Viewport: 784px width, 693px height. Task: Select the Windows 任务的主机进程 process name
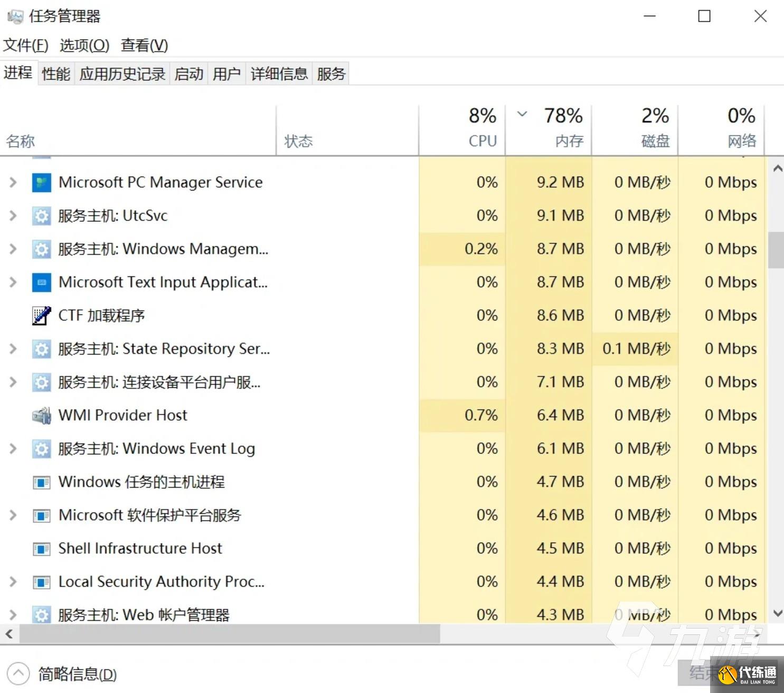[x=141, y=482]
